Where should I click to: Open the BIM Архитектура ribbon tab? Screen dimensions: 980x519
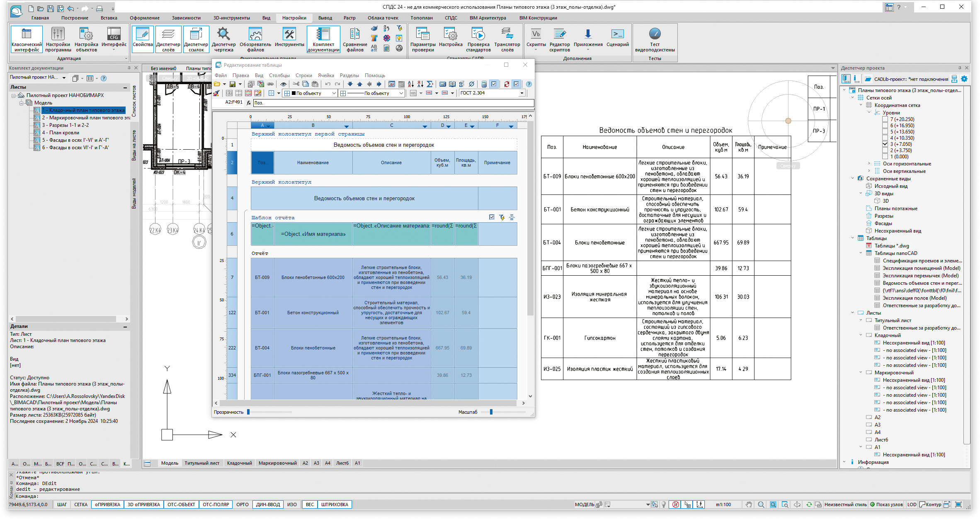(488, 18)
